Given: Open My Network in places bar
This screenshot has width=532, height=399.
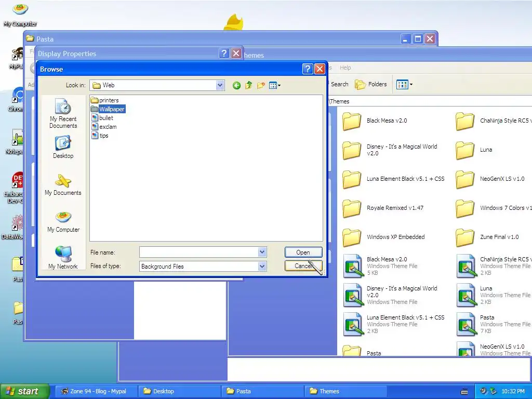Looking at the screenshot, I should click(x=63, y=258).
